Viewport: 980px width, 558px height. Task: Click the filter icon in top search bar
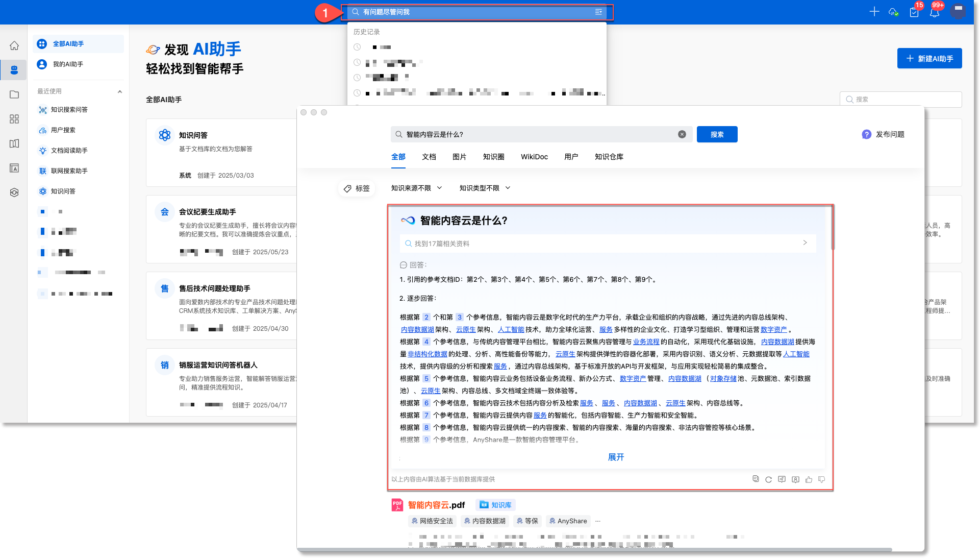(x=598, y=12)
